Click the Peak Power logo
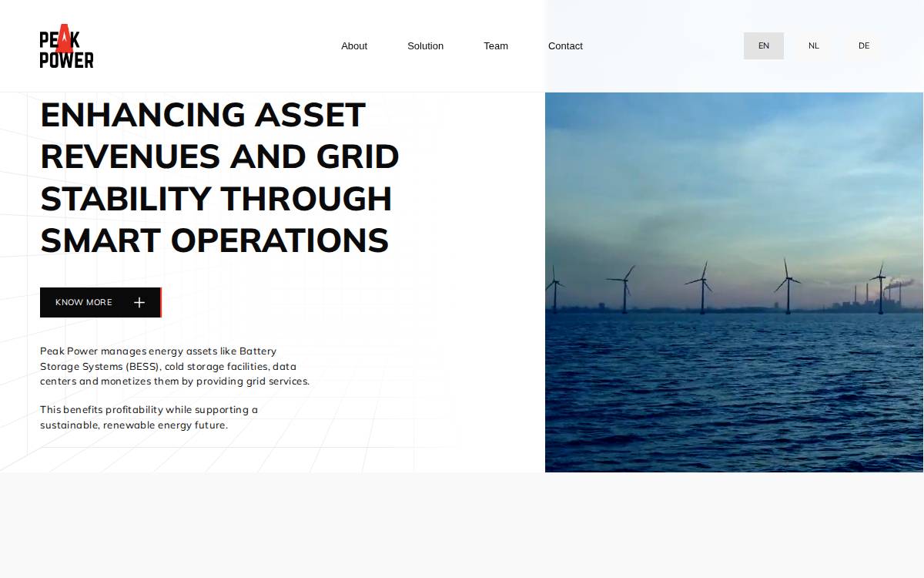The height and width of the screenshot is (578, 924). click(x=66, y=46)
